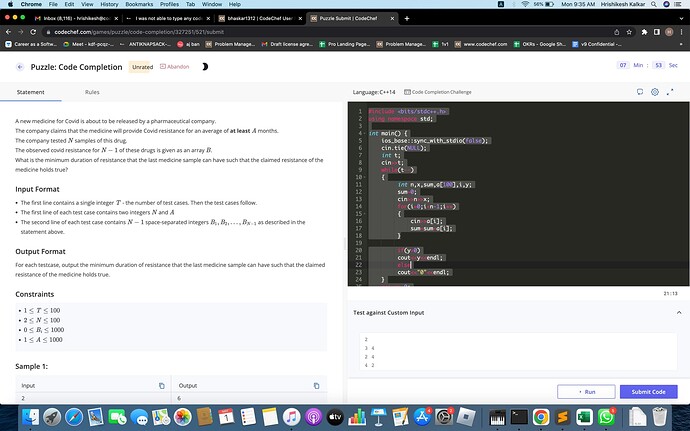Close the Puzzle Submit CodeChef tab
690x431 pixels.
392,18
